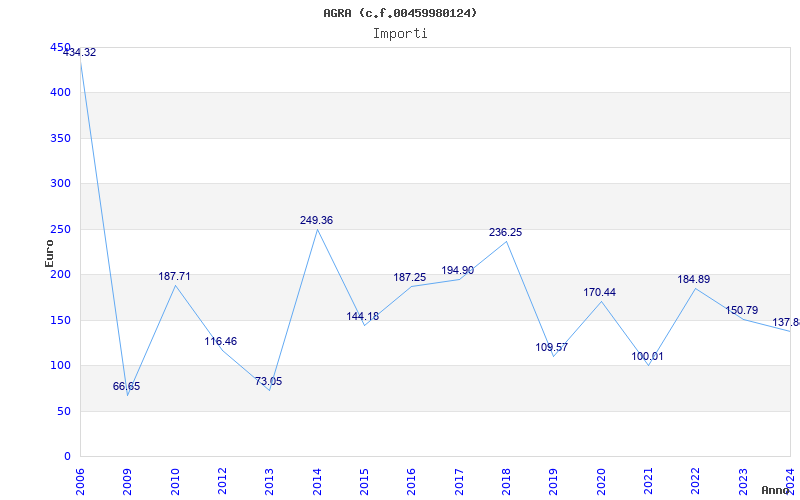Click the data label 187.71
Screen dimensions: 800x500
[x=174, y=276]
